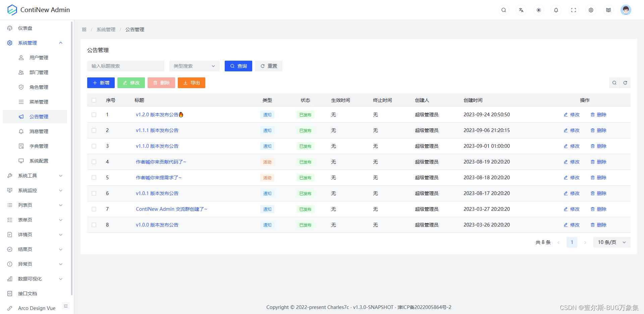Go to the previous page arrow
This screenshot has width=644, height=314.
[x=558, y=242]
